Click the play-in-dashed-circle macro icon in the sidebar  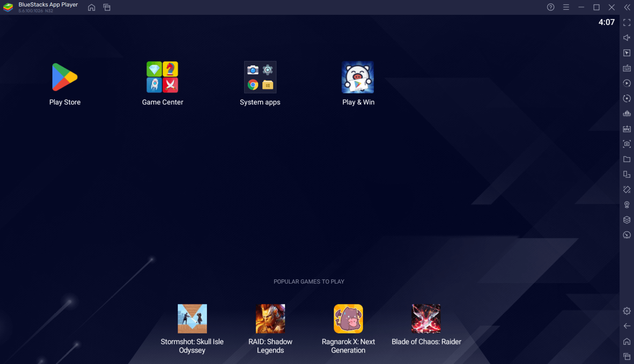(627, 83)
